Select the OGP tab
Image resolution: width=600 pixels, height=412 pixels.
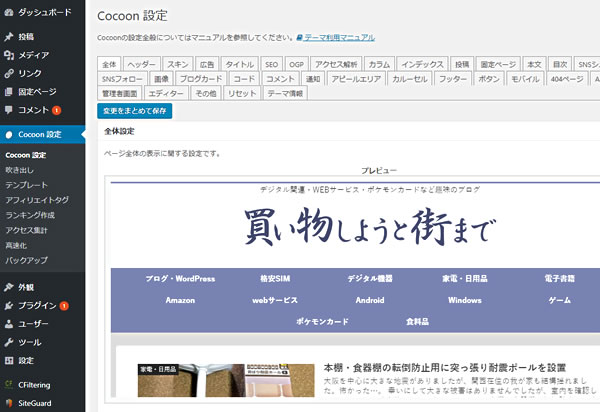[x=296, y=64]
